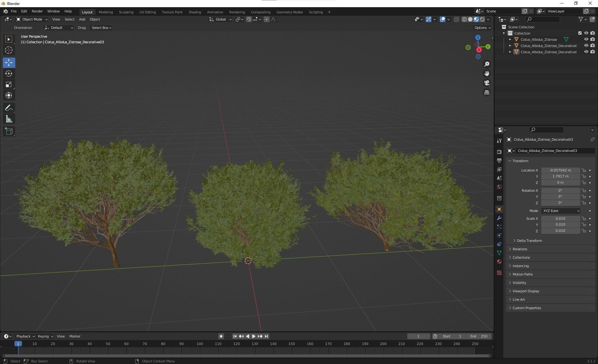
Task: Open Object Mode dropdown
Action: coord(32,19)
